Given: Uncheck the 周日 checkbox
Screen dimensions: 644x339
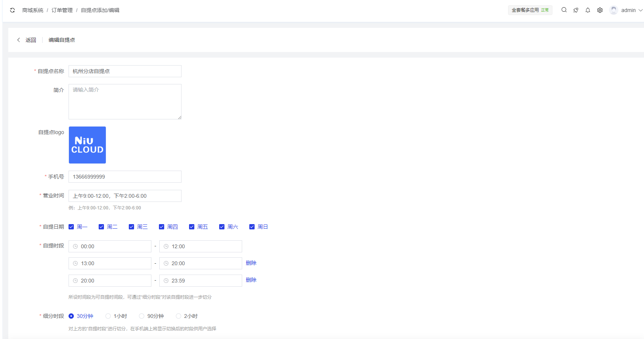Looking at the screenshot, I should tap(252, 227).
